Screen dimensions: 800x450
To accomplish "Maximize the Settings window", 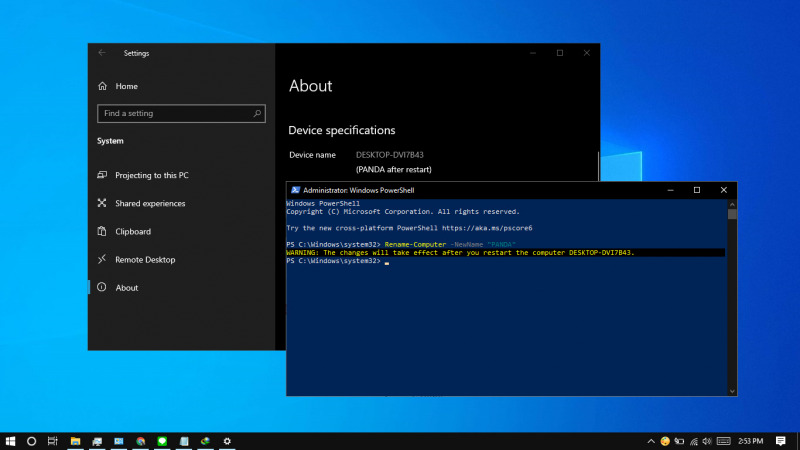I will pos(560,53).
